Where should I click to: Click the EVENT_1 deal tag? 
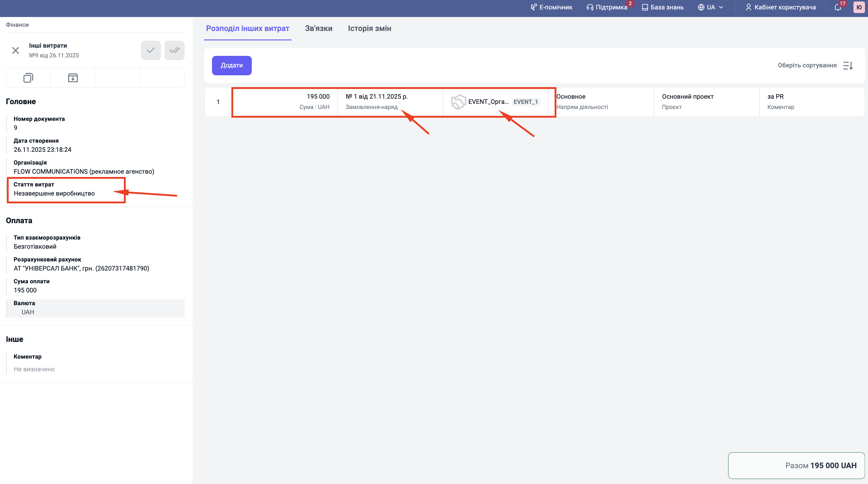(x=525, y=102)
